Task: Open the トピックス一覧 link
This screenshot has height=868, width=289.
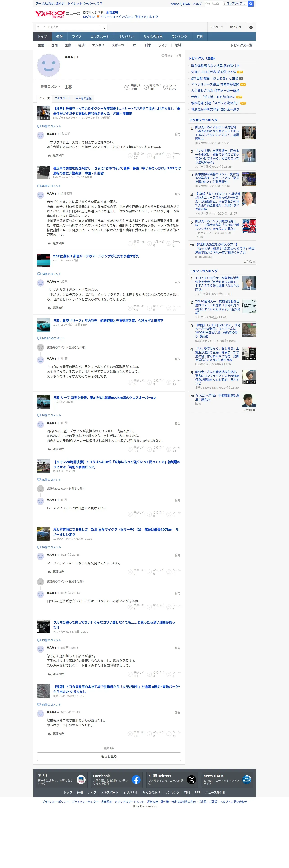Action: click(241, 45)
